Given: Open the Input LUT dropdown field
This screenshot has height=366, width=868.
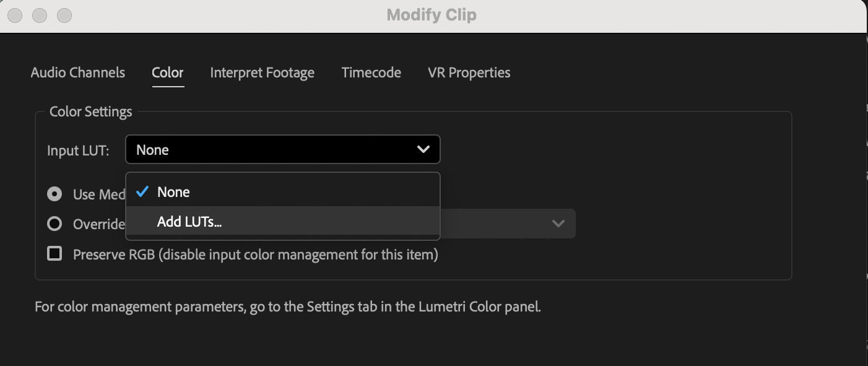Looking at the screenshot, I should [x=282, y=150].
